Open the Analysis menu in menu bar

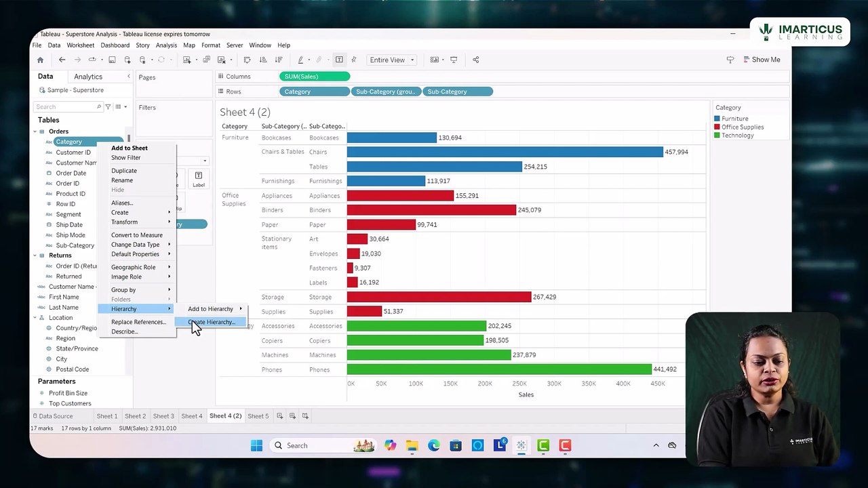point(166,45)
